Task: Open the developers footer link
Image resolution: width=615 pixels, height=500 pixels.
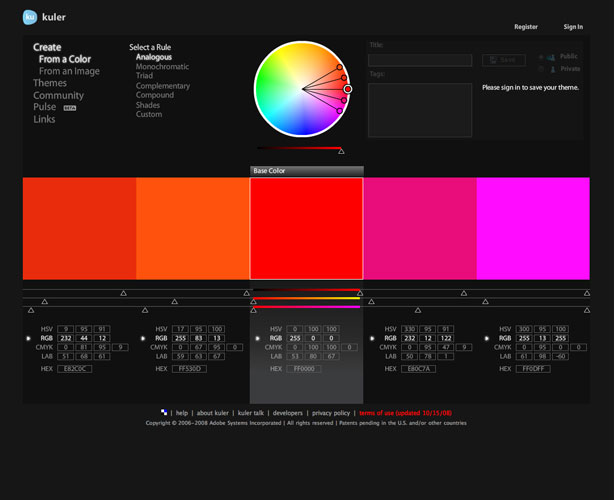Action: [287, 413]
